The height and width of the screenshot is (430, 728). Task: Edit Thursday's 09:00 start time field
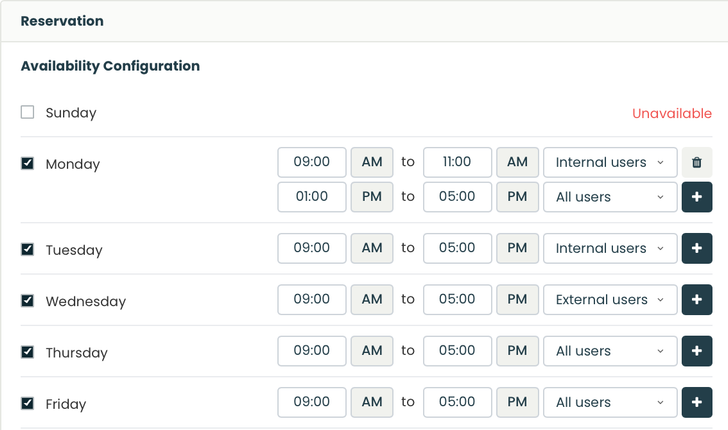click(x=312, y=351)
